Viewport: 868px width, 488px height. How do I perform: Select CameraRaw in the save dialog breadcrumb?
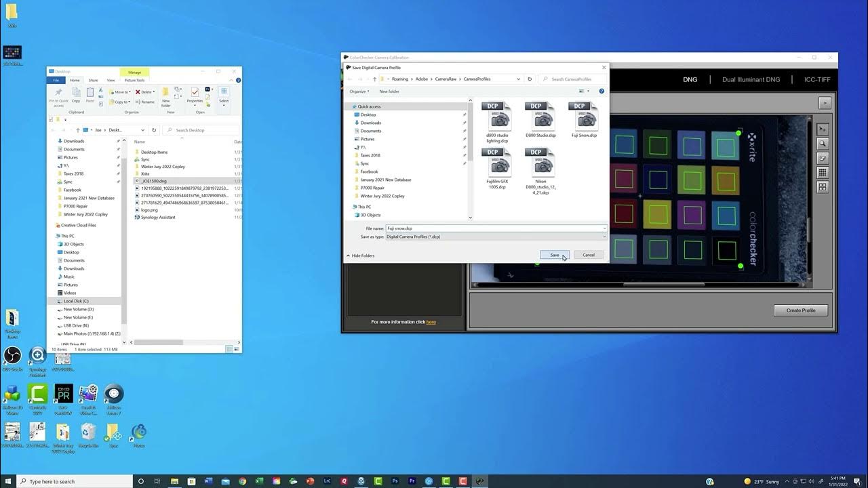[446, 79]
